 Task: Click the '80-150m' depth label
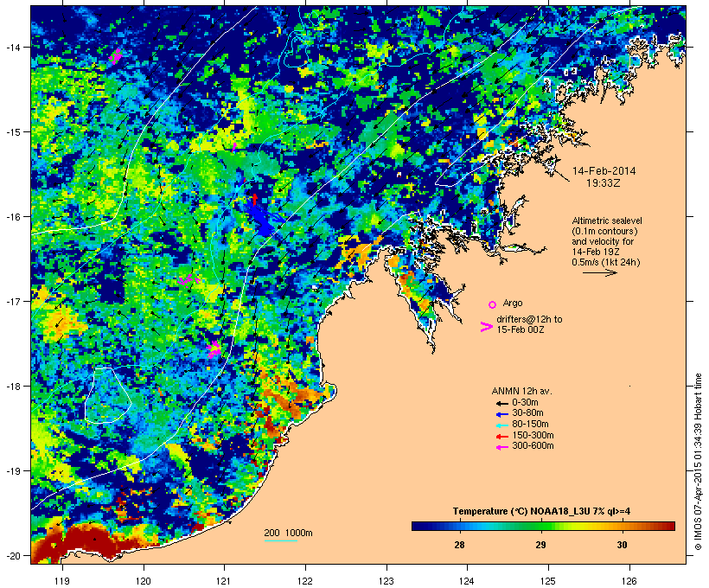click(530, 425)
